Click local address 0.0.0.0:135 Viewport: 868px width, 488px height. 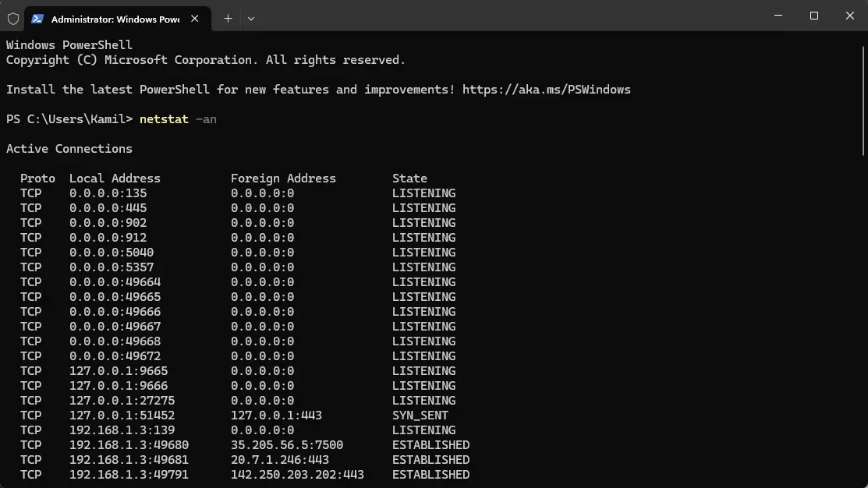click(x=108, y=193)
